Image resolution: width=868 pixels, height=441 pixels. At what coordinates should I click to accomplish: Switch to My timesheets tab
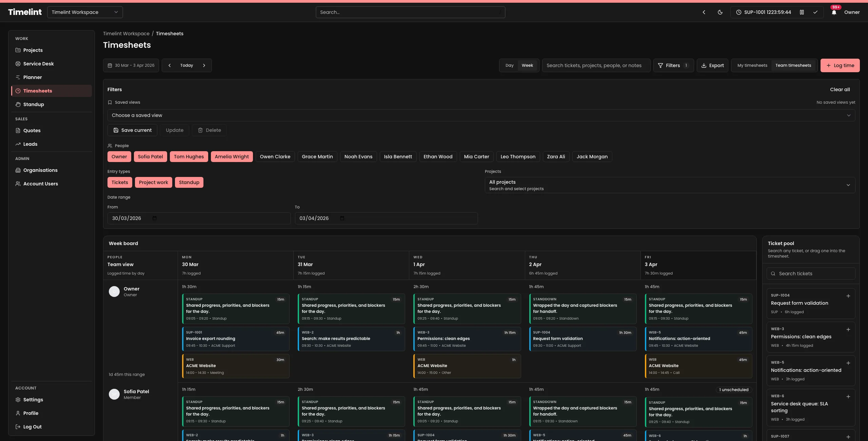pos(752,65)
